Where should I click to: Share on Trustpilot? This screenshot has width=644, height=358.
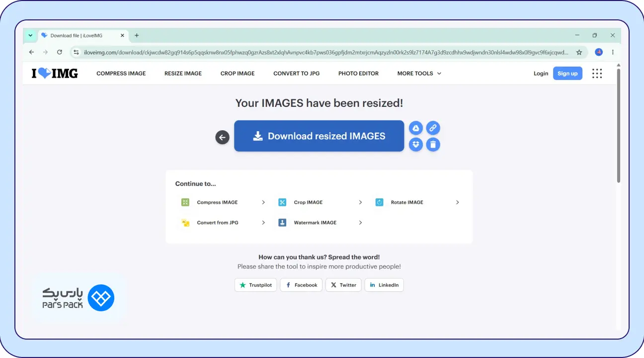coord(255,285)
